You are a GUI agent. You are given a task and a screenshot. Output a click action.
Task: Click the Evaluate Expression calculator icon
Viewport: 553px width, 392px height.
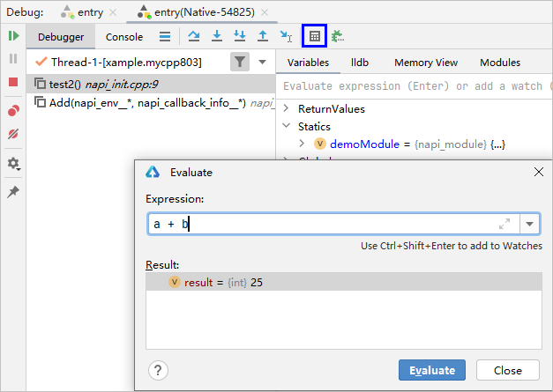tap(314, 36)
